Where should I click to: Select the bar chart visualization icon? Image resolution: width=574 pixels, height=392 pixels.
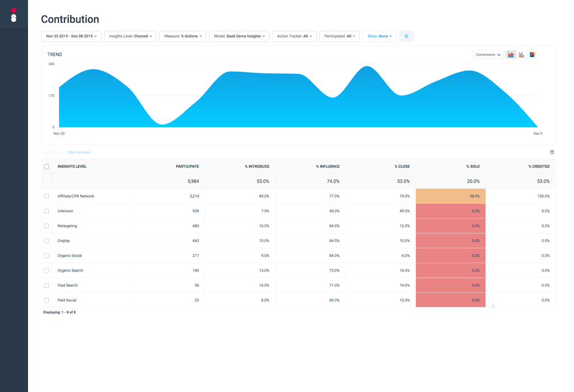point(522,54)
